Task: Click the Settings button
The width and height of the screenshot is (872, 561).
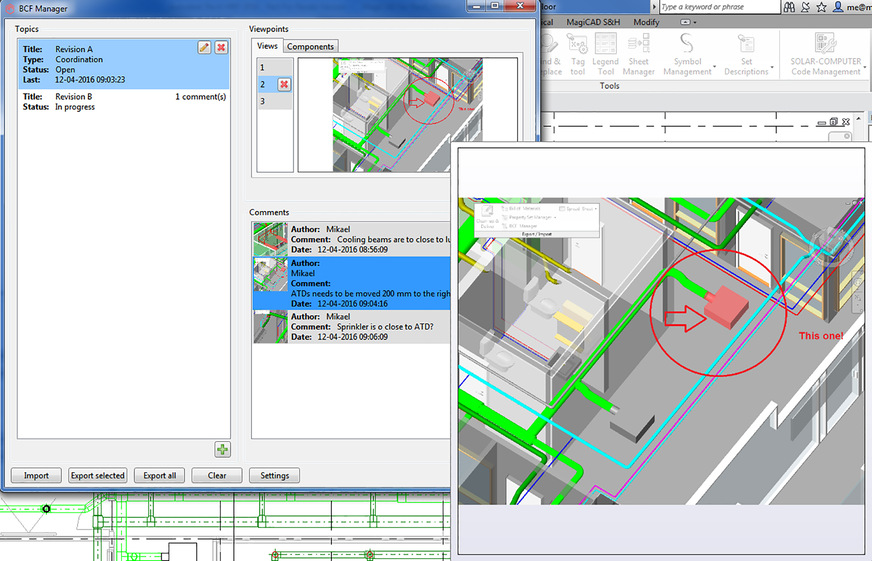Action: (x=274, y=476)
